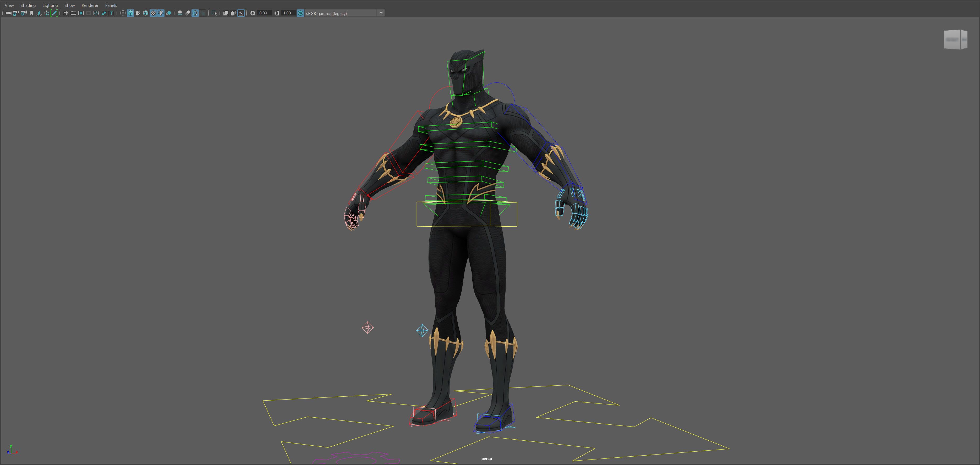Screen dimensions: 980x465
Task: Click the Depth of Field icon
Action: click(x=203, y=13)
